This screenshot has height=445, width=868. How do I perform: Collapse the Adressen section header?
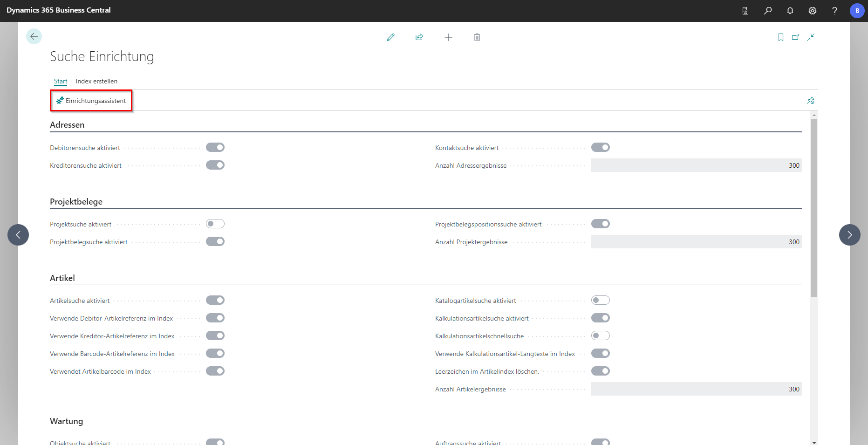pos(67,125)
